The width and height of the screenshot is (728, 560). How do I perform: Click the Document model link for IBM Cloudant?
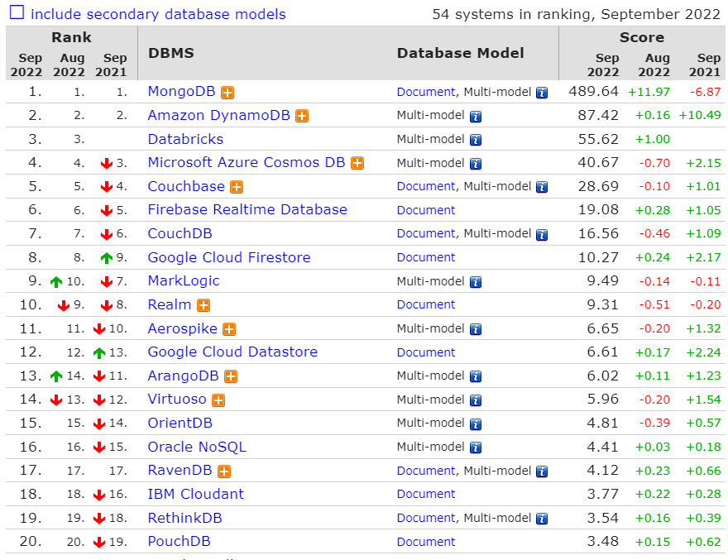point(426,494)
